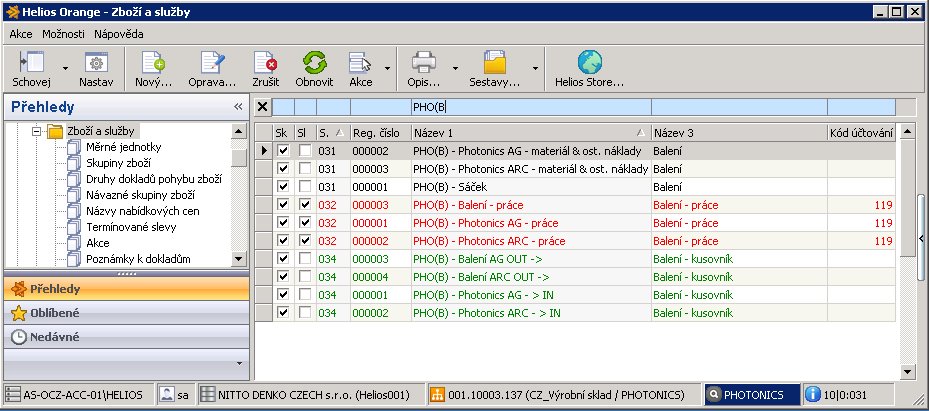Open the Opis dropdown arrow
This screenshot has width=929, height=411.
point(455,68)
